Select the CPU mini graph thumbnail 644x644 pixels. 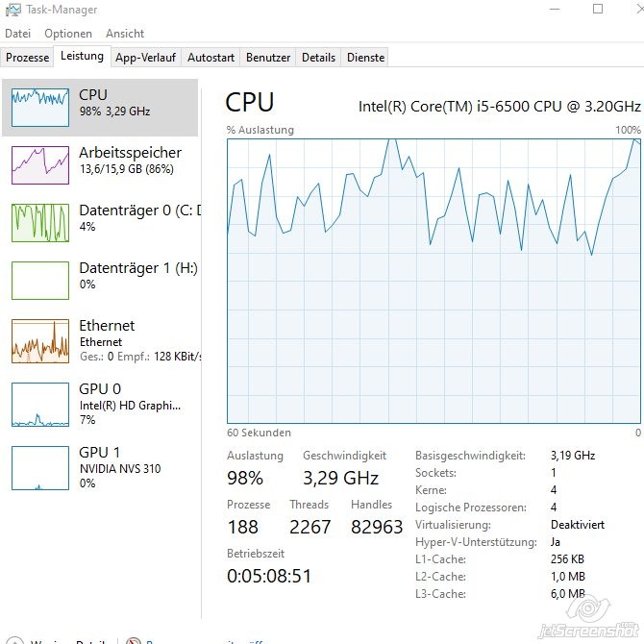[40, 108]
